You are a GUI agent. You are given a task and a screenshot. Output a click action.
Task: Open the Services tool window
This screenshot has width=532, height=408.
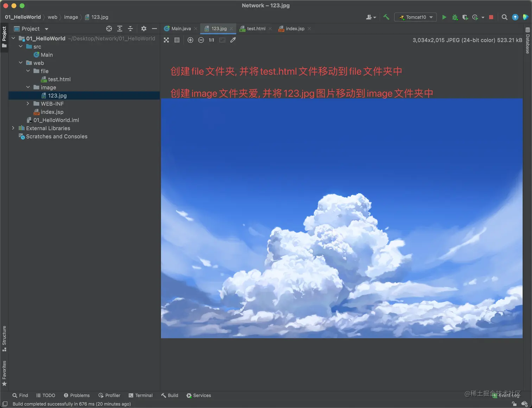(199, 395)
